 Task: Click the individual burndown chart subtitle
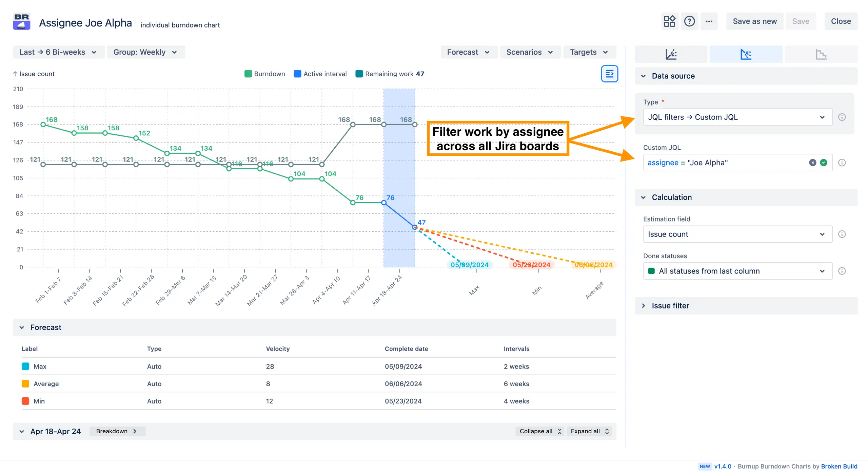pos(180,25)
